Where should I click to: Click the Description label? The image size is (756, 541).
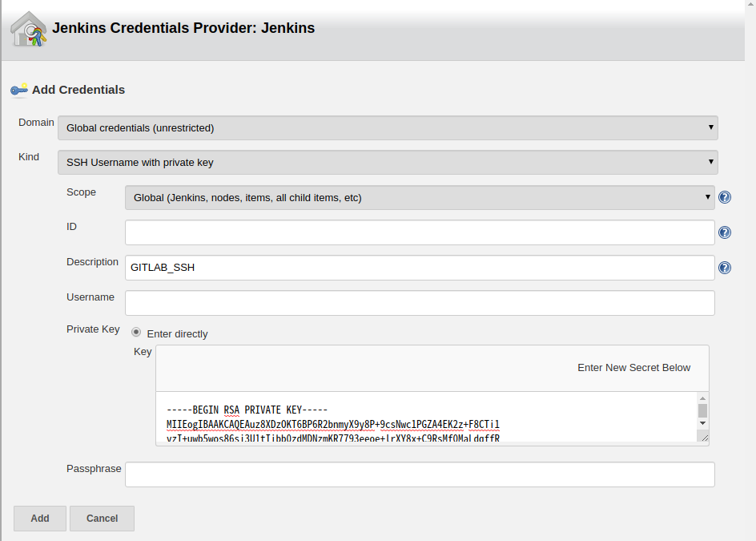(x=93, y=262)
